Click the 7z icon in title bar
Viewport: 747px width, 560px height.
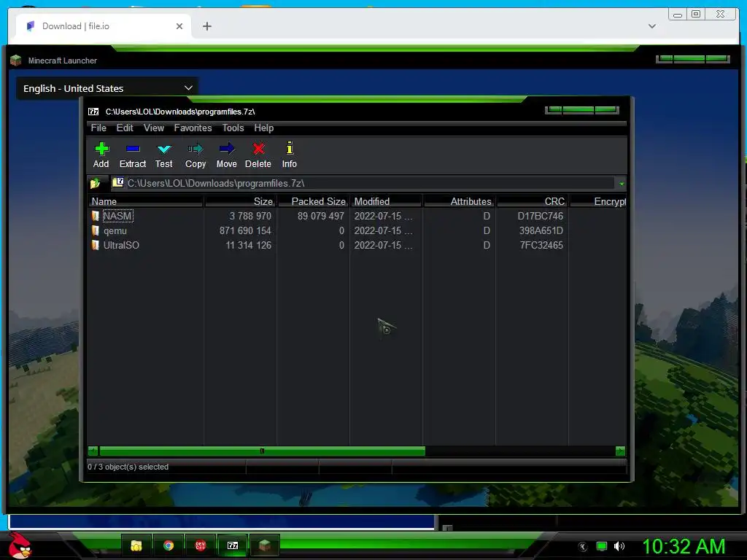(x=93, y=112)
